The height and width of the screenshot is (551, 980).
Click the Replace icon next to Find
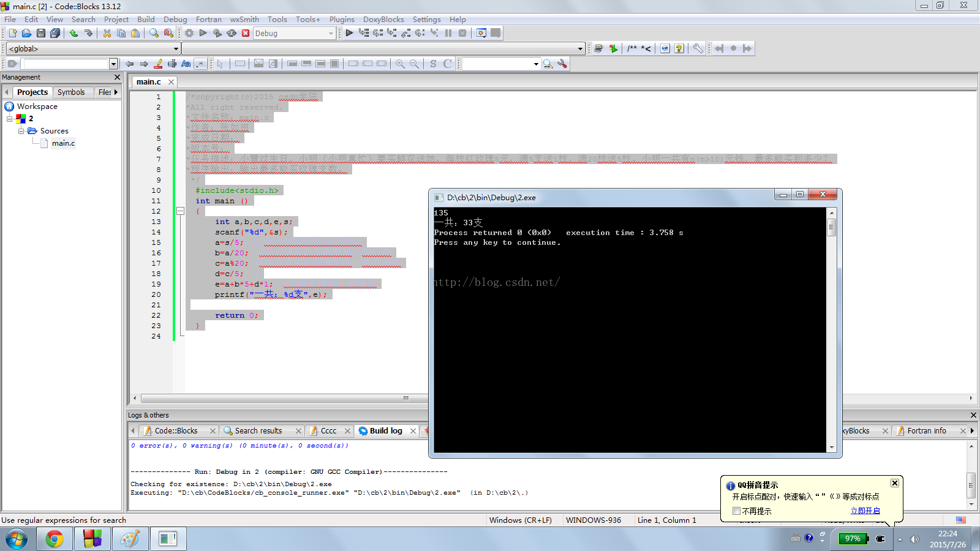coord(168,33)
